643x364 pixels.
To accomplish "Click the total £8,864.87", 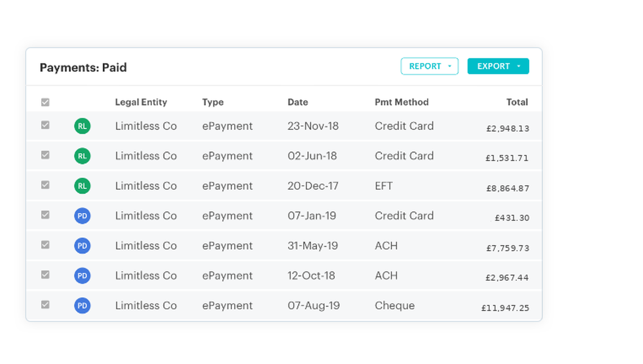I will pyautogui.click(x=508, y=188).
